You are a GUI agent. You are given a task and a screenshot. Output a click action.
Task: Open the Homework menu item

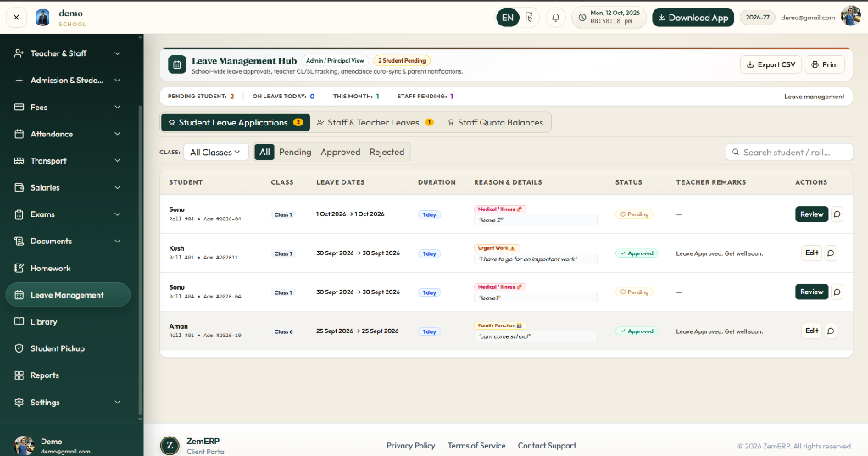tap(68, 269)
